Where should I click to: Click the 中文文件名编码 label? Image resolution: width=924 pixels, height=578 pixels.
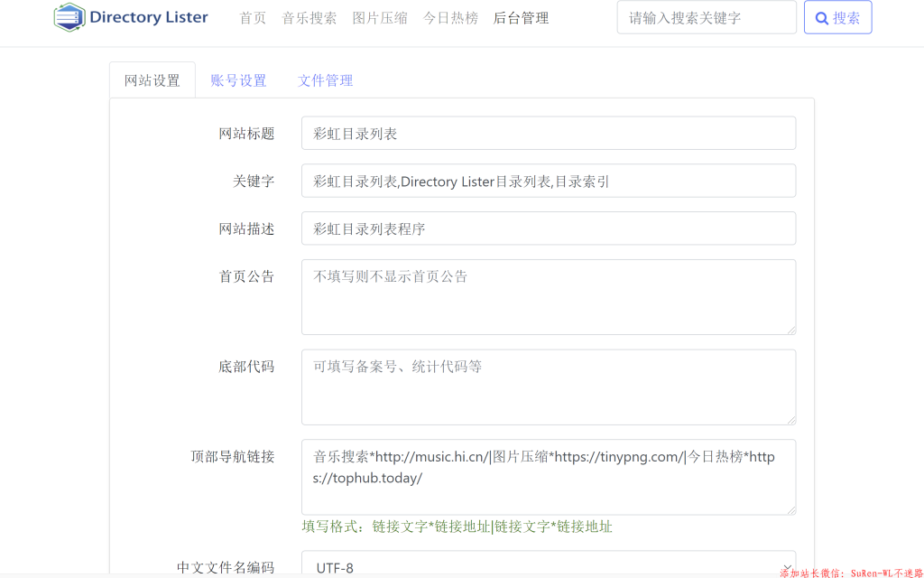225,567
